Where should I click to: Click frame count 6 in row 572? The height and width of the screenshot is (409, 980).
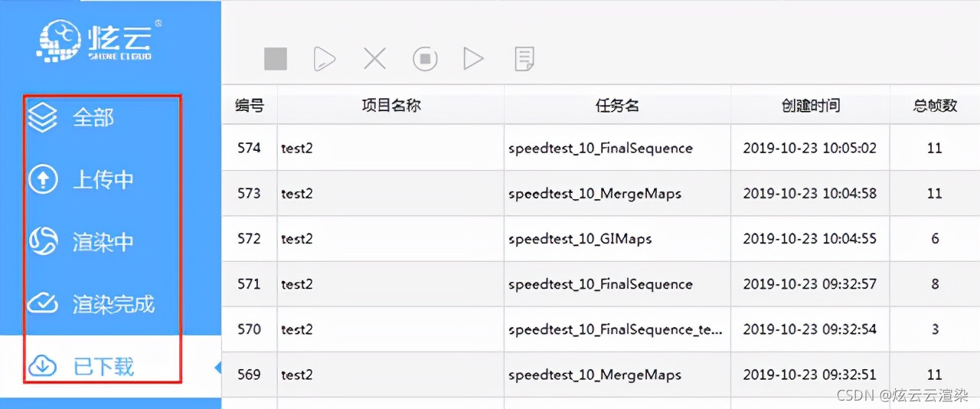pos(935,238)
